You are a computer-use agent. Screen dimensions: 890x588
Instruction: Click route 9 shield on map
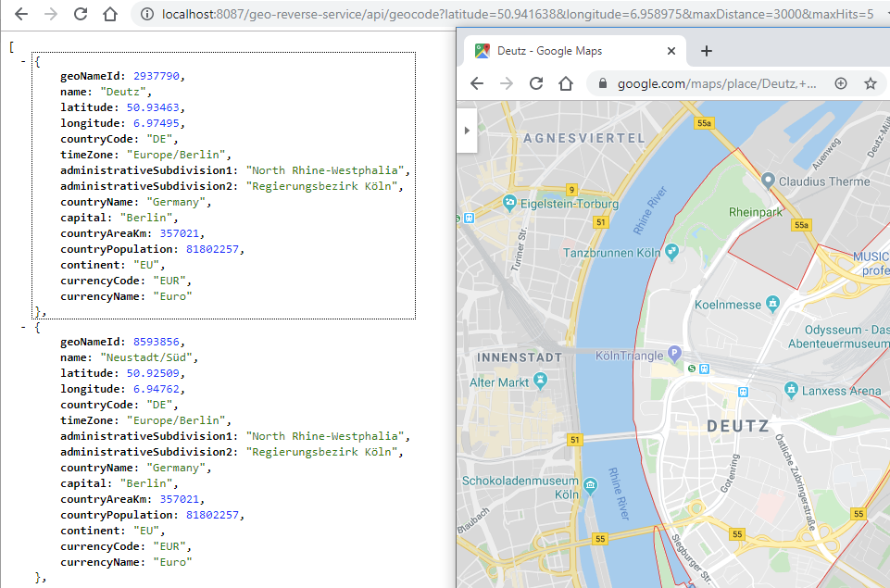click(571, 190)
